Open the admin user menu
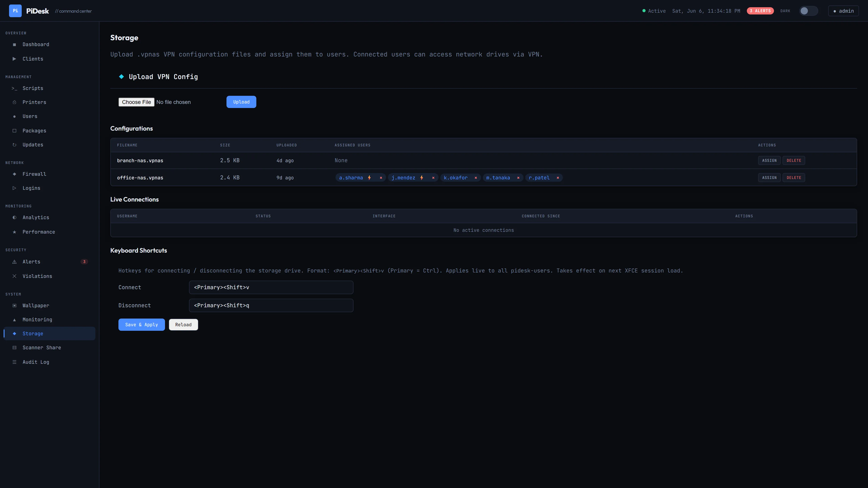 coord(843,11)
